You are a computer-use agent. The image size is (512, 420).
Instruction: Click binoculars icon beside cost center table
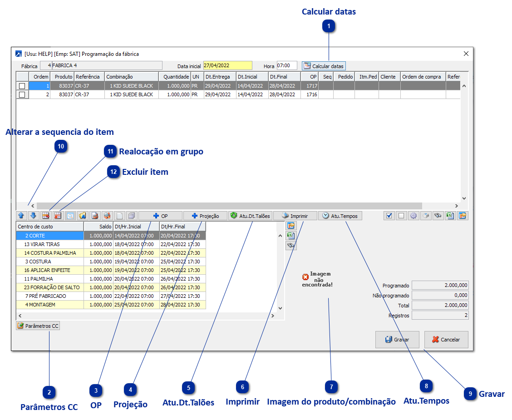click(291, 245)
